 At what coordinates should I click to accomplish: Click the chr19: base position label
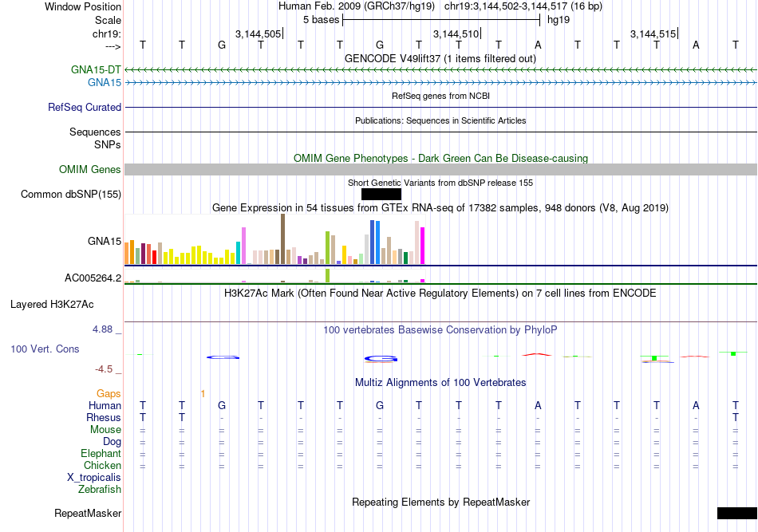pos(106,33)
